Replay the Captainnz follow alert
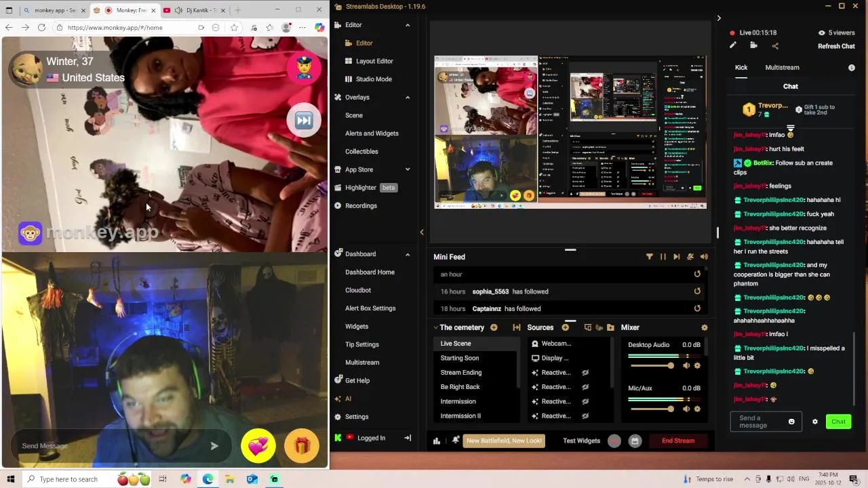Screen dimensions: 868x488 (x=697, y=308)
